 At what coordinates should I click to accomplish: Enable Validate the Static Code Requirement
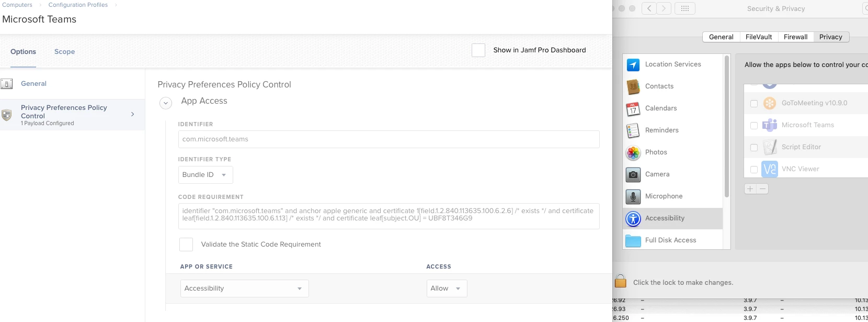pos(186,245)
